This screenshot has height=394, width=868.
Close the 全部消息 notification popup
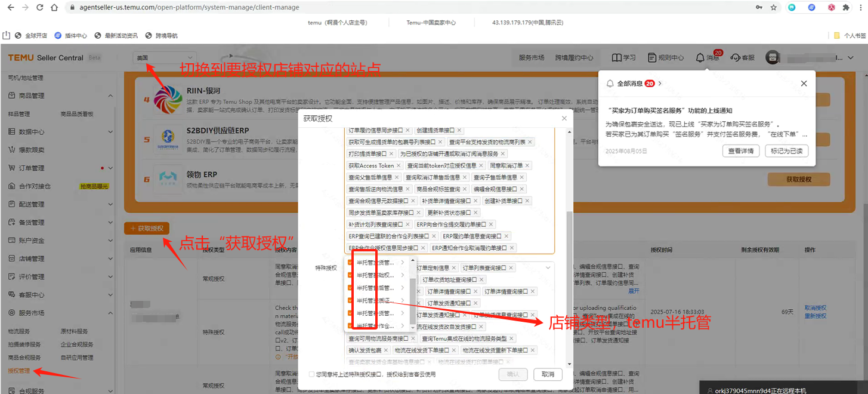coord(804,84)
